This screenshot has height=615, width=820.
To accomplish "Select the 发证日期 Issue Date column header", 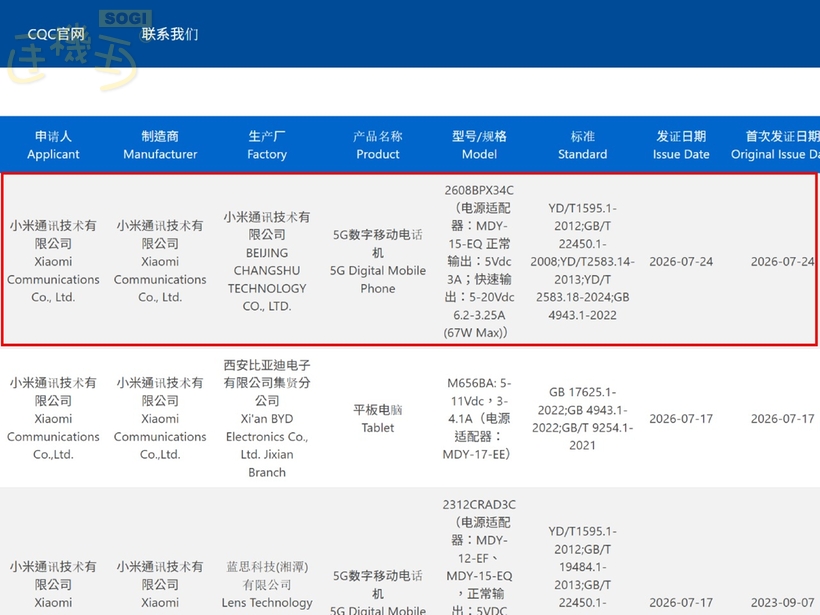I will pyautogui.click(x=681, y=145).
